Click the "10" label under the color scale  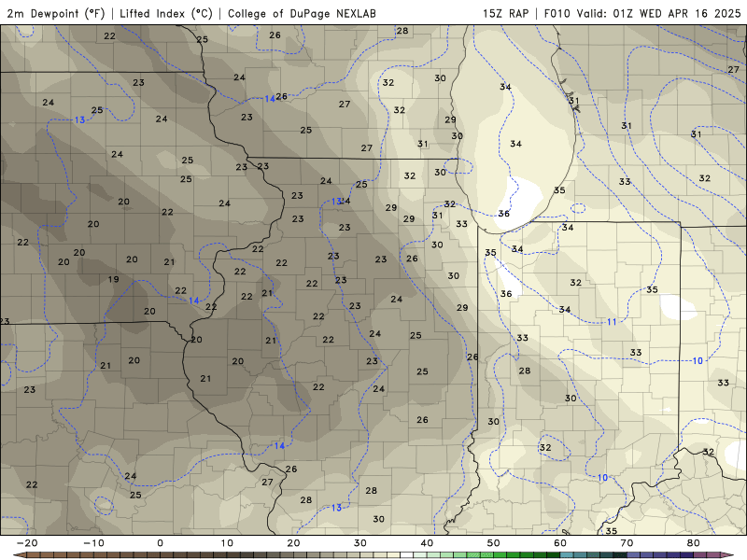[227, 543]
